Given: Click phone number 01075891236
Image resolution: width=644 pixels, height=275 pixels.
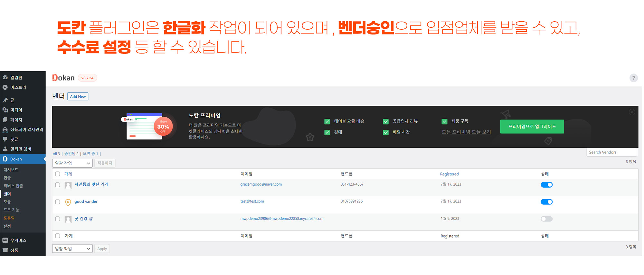Looking at the screenshot, I should point(352,201).
